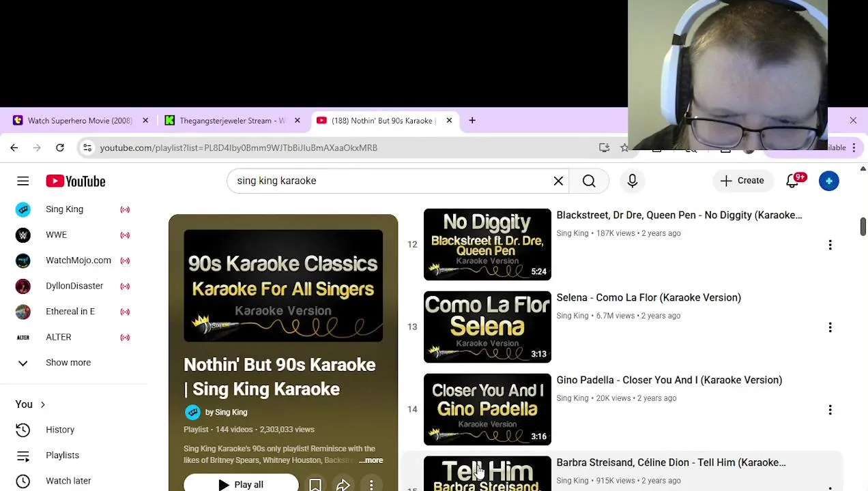Screen dimensions: 868x491
Task: Click the address bar URL
Action: 238,147
